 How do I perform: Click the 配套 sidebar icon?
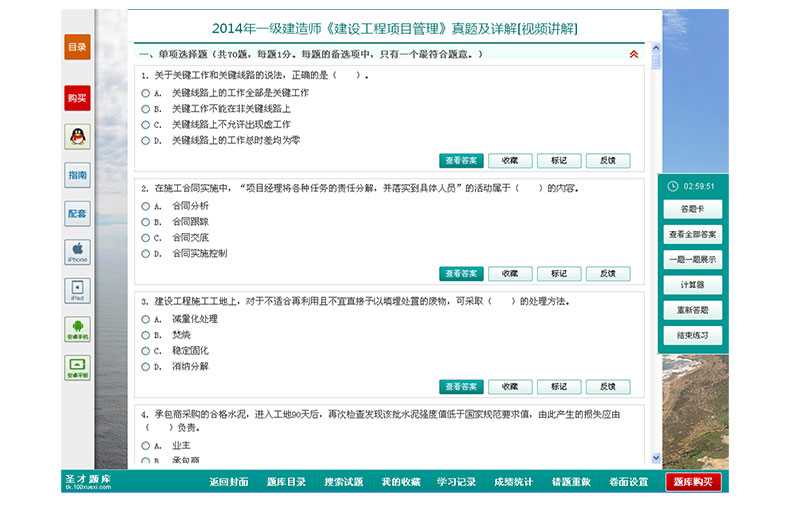[x=77, y=213]
